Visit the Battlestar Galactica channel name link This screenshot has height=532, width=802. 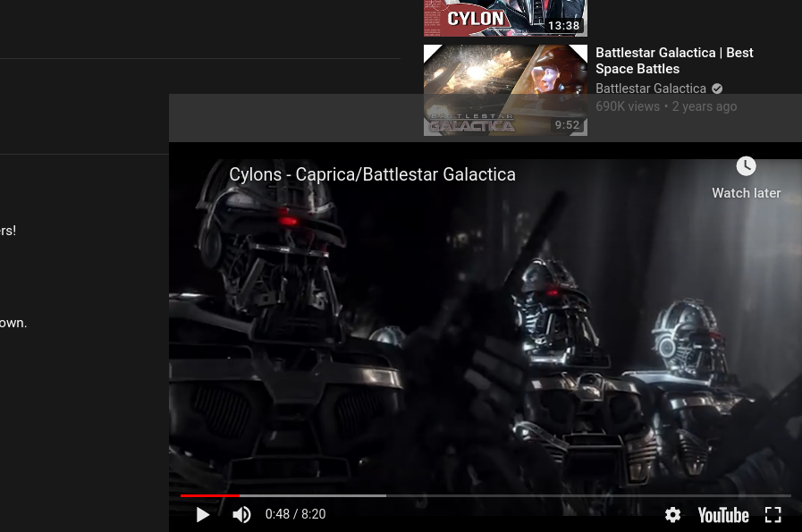point(651,89)
